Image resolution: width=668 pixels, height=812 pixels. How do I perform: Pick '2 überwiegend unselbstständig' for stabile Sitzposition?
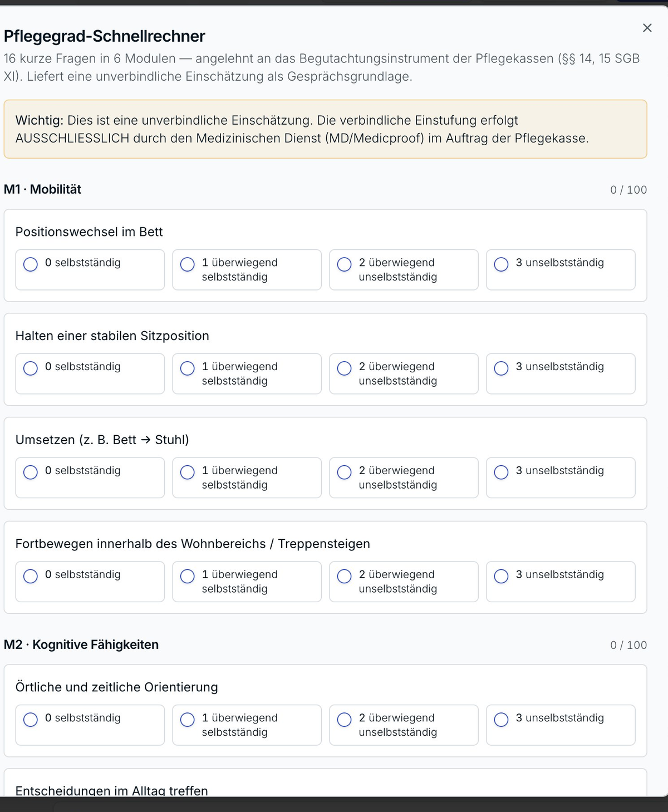pos(404,374)
